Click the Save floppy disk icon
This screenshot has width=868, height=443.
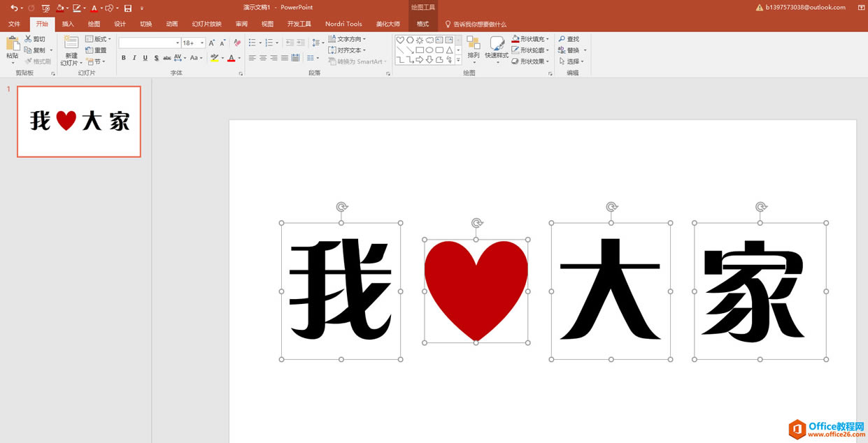pyautogui.click(x=128, y=8)
